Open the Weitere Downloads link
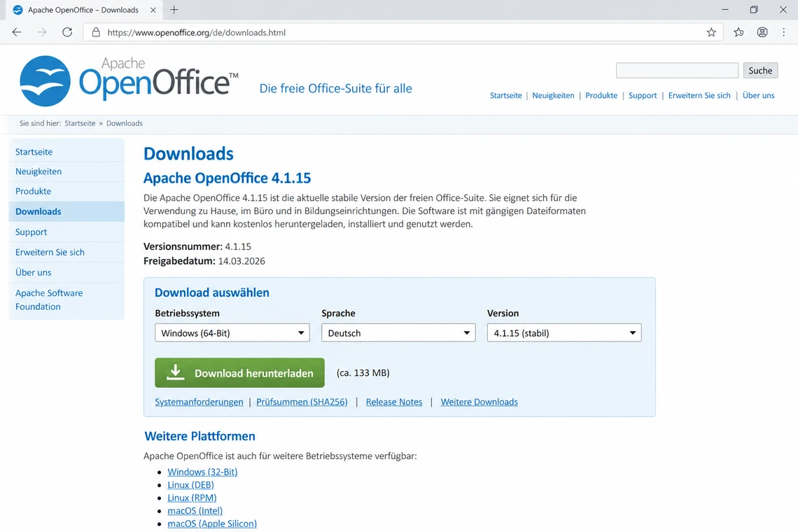The height and width of the screenshot is (532, 798). tap(479, 402)
